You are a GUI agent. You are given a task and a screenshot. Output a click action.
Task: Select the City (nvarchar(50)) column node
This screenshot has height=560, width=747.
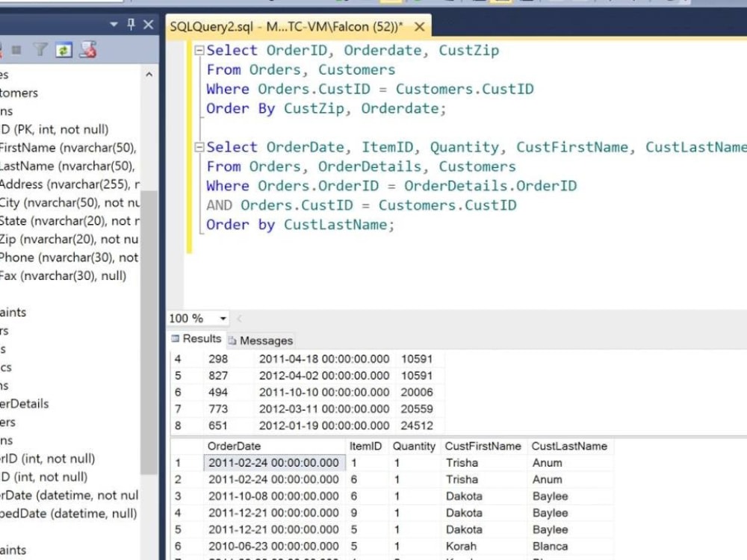(69, 203)
